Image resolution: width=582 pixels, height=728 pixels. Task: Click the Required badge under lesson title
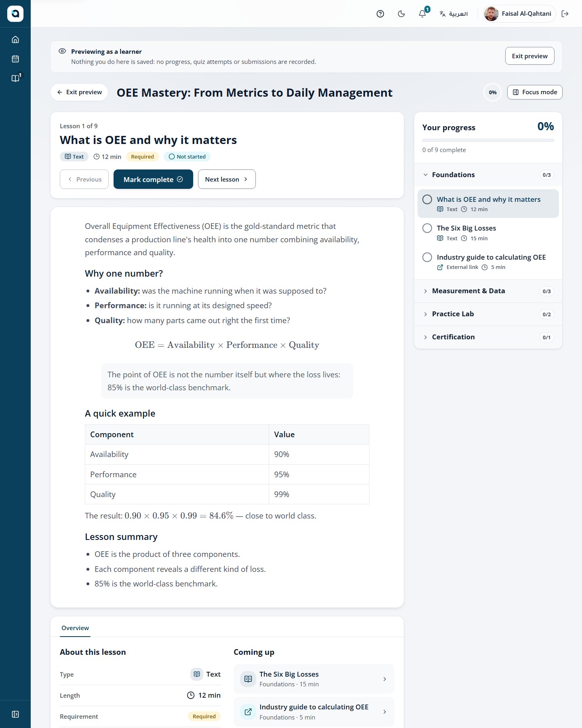coord(142,157)
